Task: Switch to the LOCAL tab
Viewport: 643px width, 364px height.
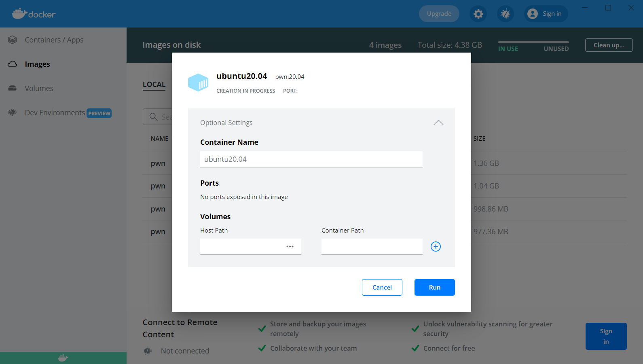Action: click(x=154, y=85)
